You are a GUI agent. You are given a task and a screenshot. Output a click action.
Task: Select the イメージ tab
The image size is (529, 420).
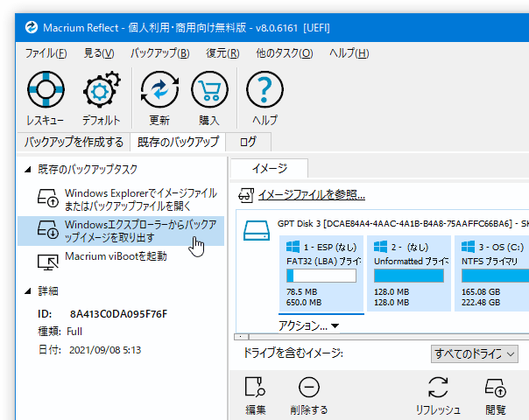point(269,168)
